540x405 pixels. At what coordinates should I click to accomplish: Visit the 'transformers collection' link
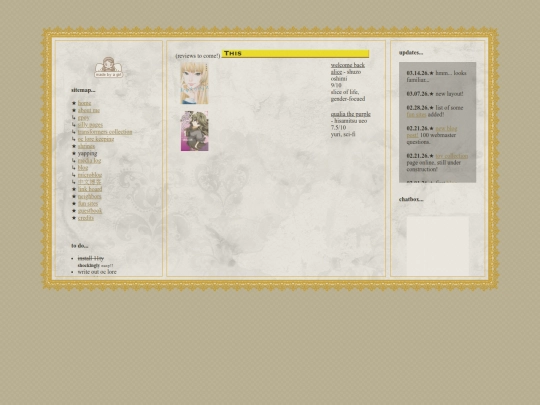pyautogui.click(x=105, y=132)
